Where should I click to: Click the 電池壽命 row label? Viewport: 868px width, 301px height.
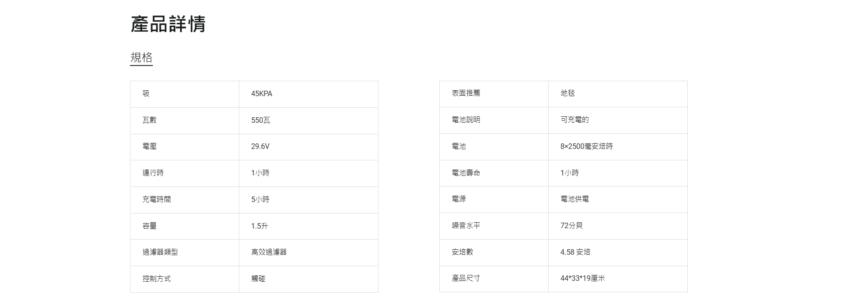[x=466, y=173]
